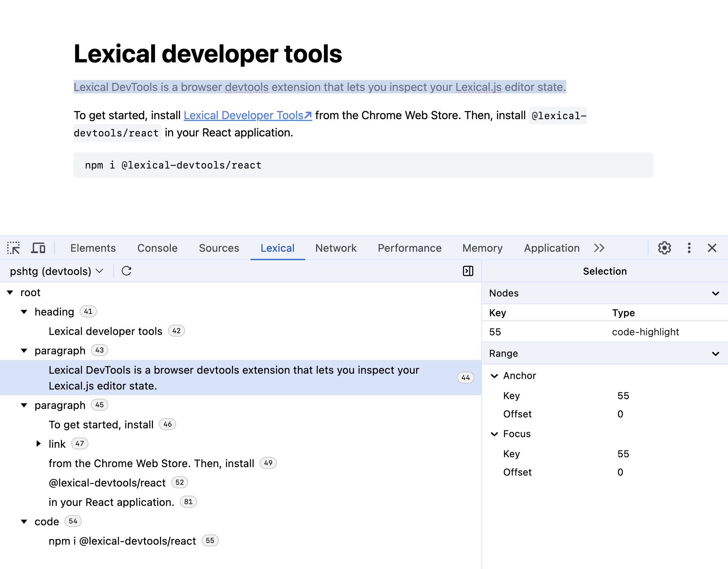Switch to the Elements tab
Image resolution: width=728 pixels, height=569 pixels.
93,248
